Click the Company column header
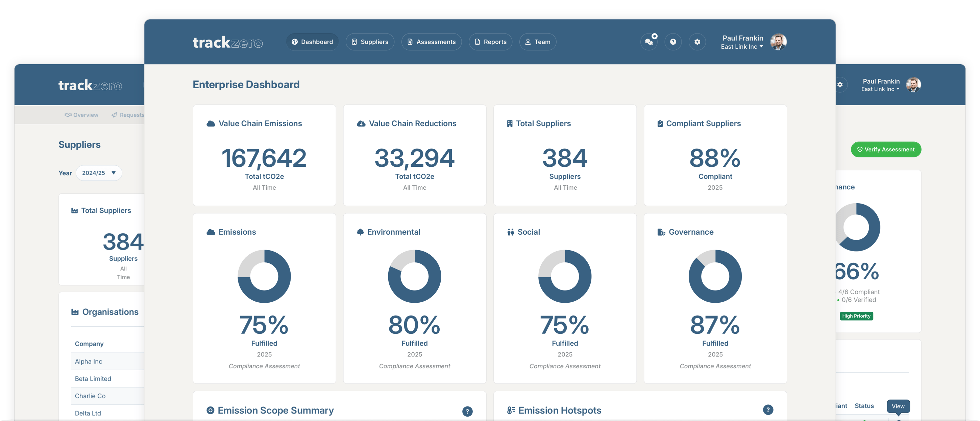Screen dimensions: 980x421 pyautogui.click(x=89, y=344)
